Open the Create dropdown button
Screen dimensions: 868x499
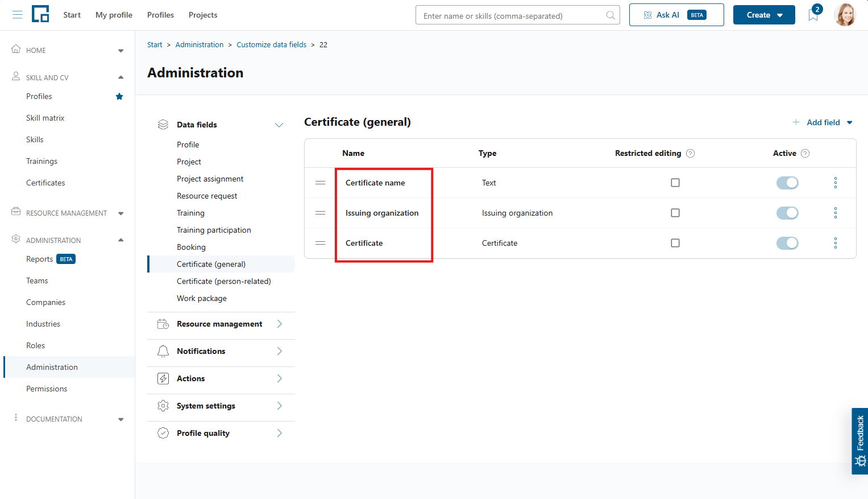pyautogui.click(x=764, y=15)
